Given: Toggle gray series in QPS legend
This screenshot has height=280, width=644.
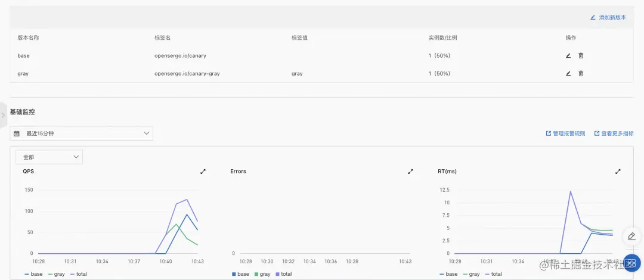Looking at the screenshot, I should pos(56,274).
